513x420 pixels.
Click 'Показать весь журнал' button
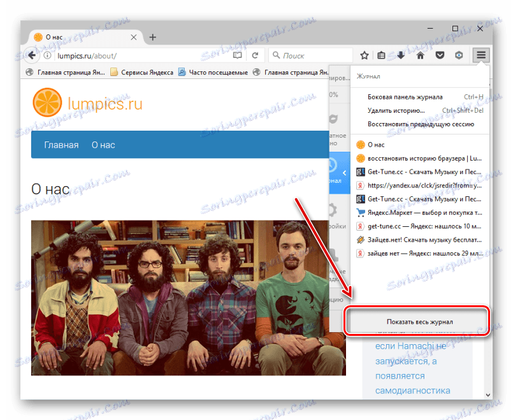tap(419, 322)
